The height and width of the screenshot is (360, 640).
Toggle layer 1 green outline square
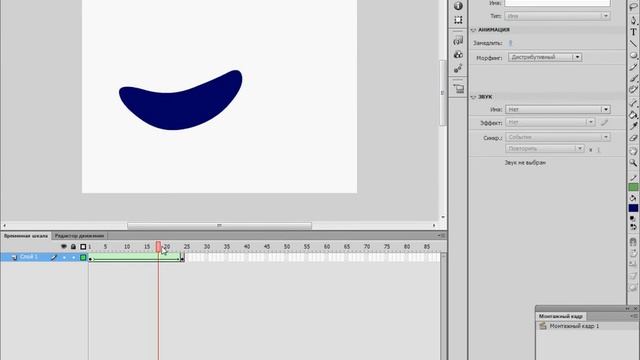(83, 257)
